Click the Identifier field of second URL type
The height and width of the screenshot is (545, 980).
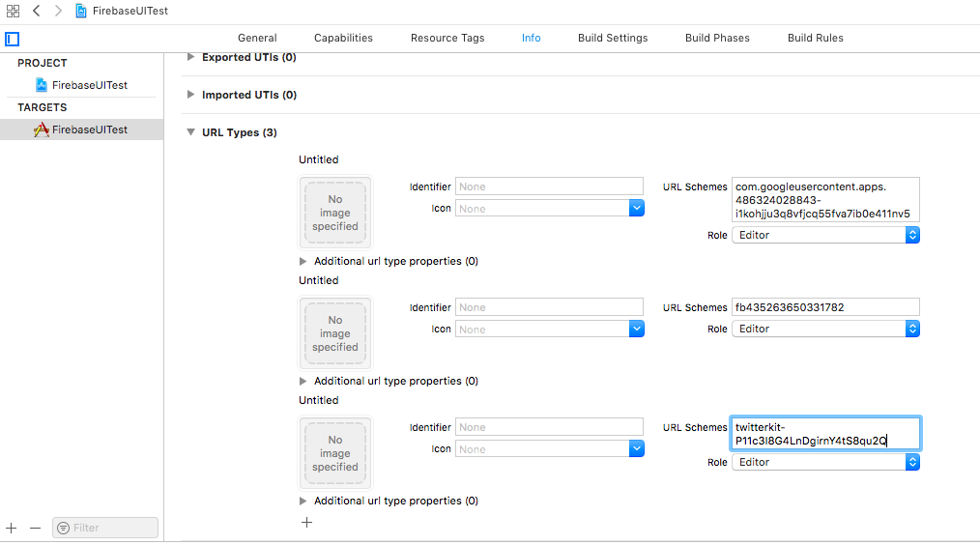tap(549, 307)
